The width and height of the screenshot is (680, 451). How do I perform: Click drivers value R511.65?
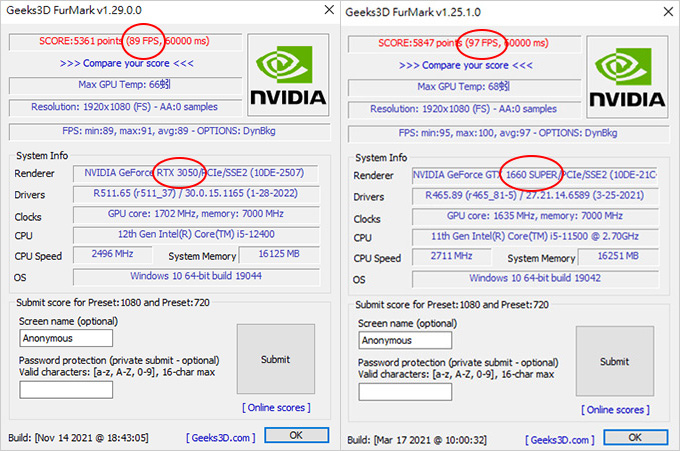[195, 194]
